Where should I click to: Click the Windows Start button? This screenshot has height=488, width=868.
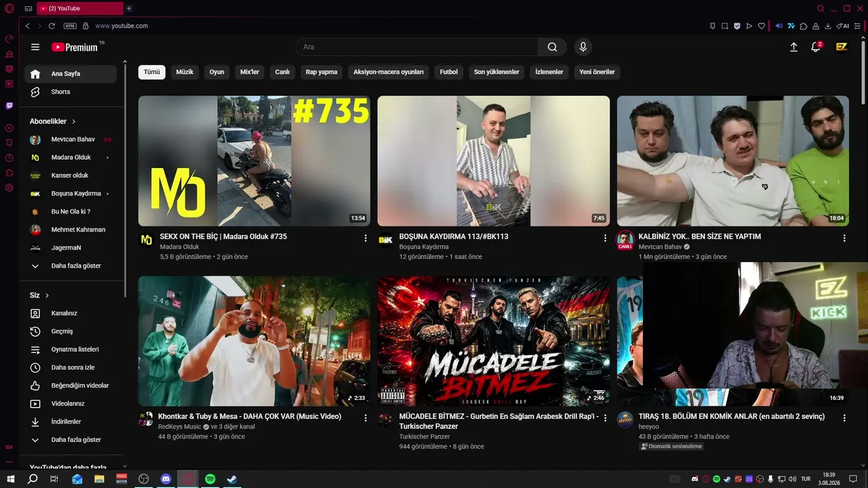coord(11,479)
